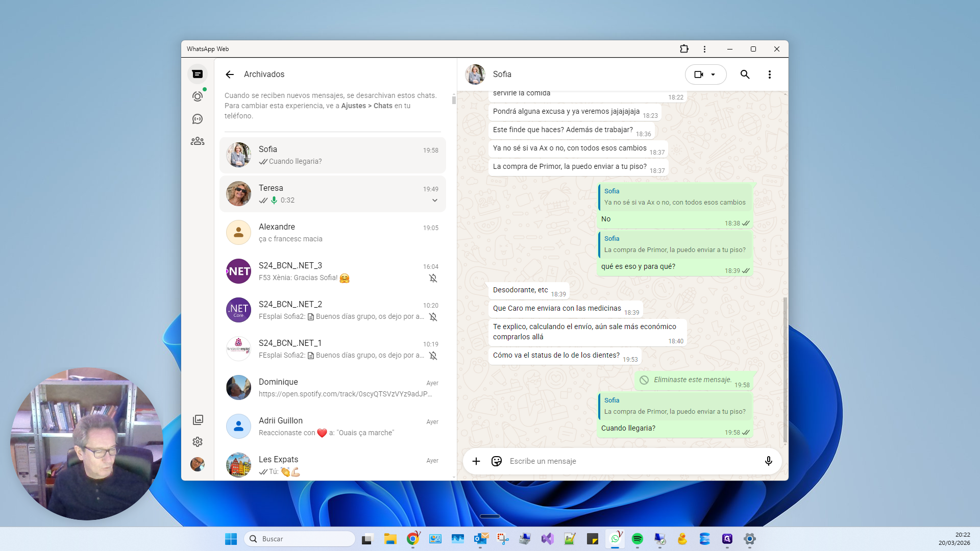The image size is (980, 551).
Task: Click the attach plus icon
Action: click(x=476, y=461)
